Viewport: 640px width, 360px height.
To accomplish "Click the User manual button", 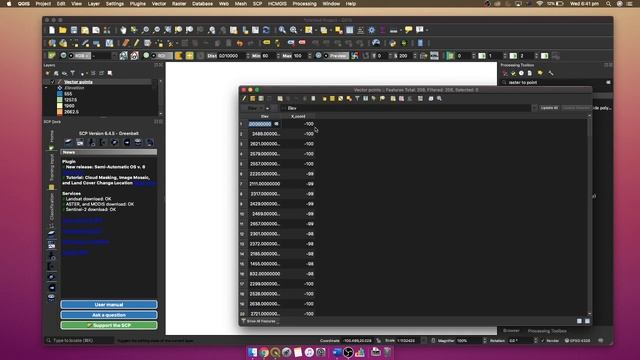I will click(x=109, y=304).
